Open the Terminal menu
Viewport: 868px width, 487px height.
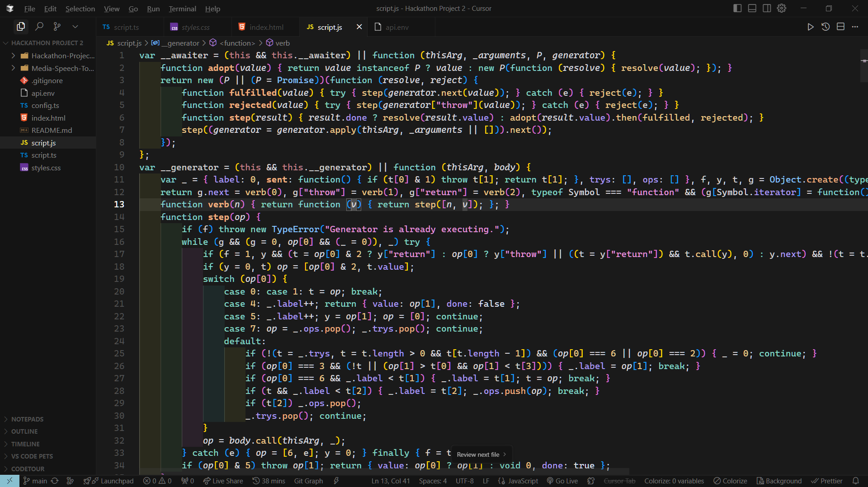182,9
